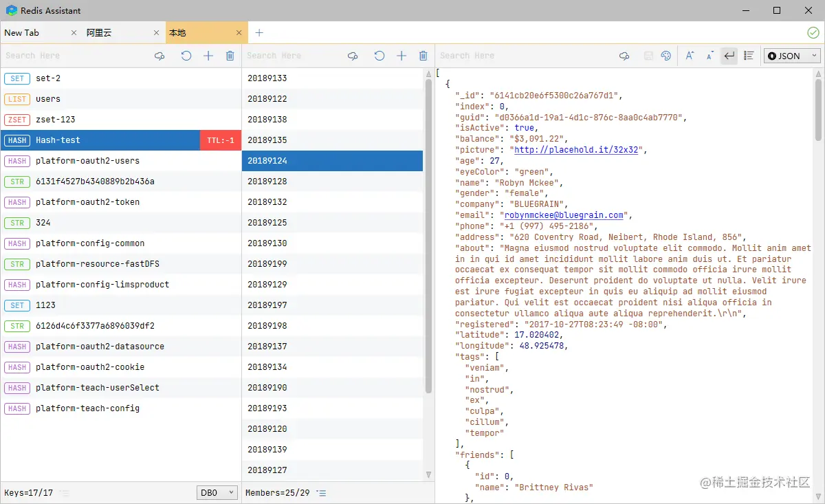825x504 pixels.
Task: Select the platform-oauth2-users key
Action: pos(120,161)
